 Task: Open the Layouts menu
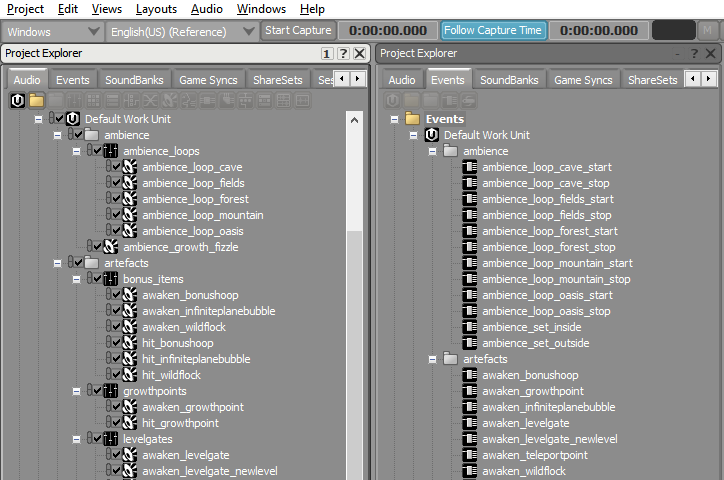coord(156,9)
